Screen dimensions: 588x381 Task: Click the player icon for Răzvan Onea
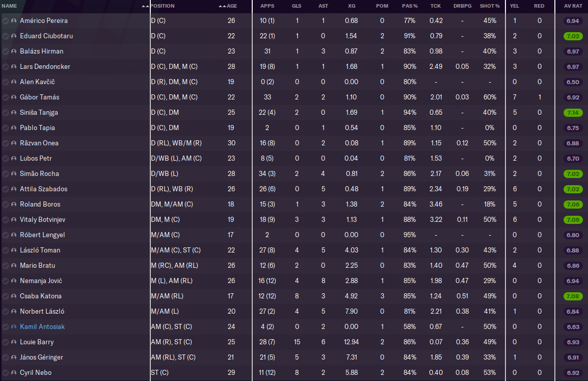pyautogui.click(x=14, y=143)
